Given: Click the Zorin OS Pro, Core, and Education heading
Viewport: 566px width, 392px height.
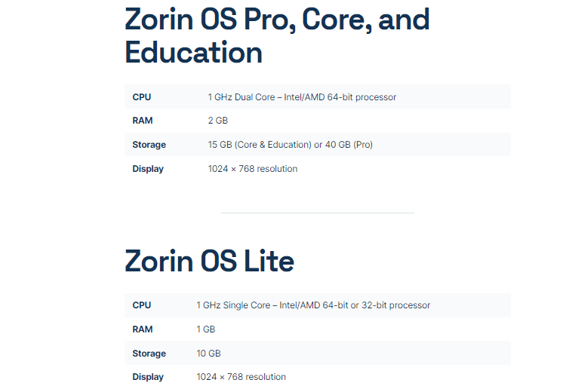Looking at the screenshot, I should (277, 35).
